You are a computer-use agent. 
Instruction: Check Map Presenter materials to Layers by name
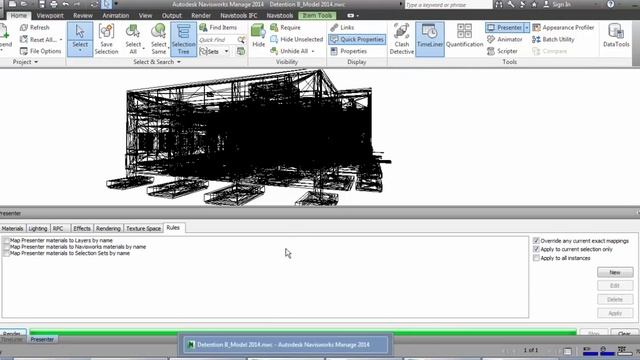pyautogui.click(x=6, y=240)
